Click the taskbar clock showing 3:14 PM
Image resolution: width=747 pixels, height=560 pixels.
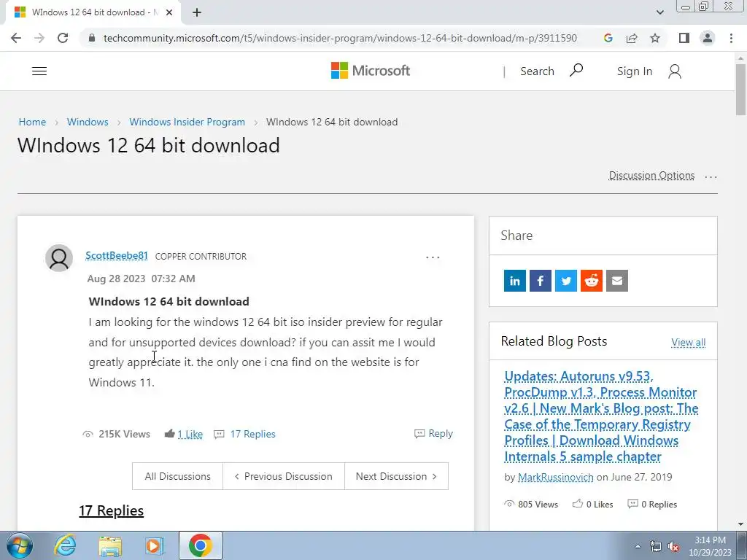(710, 546)
